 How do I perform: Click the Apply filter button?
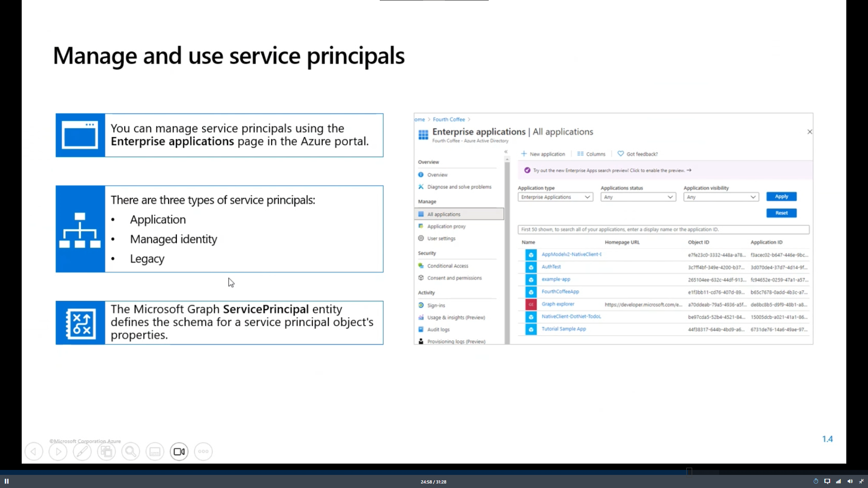click(x=781, y=197)
